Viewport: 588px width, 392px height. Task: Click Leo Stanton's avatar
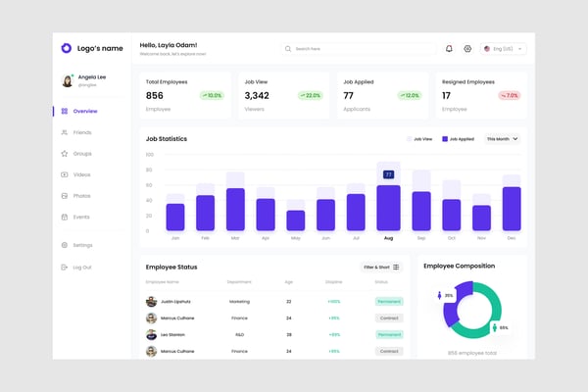pyautogui.click(x=151, y=334)
